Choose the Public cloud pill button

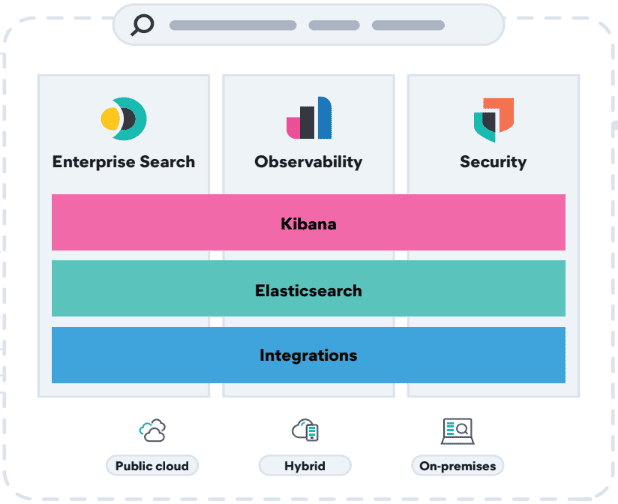(153, 466)
